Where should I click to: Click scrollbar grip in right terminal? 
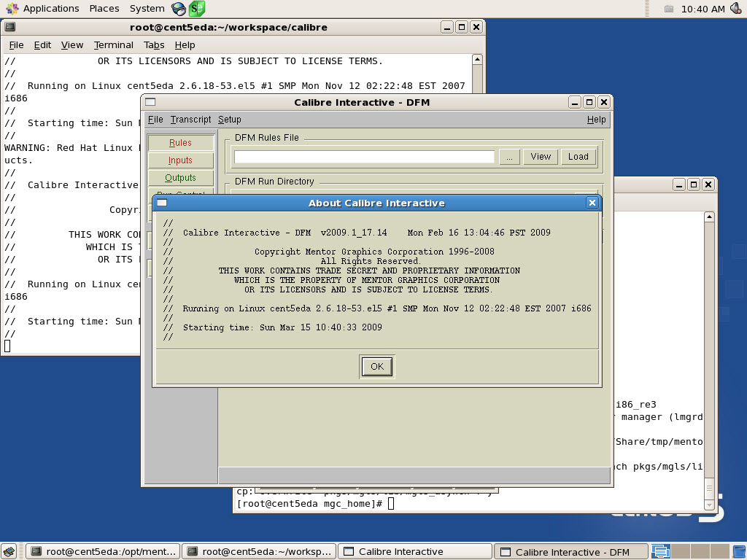pyautogui.click(x=709, y=489)
